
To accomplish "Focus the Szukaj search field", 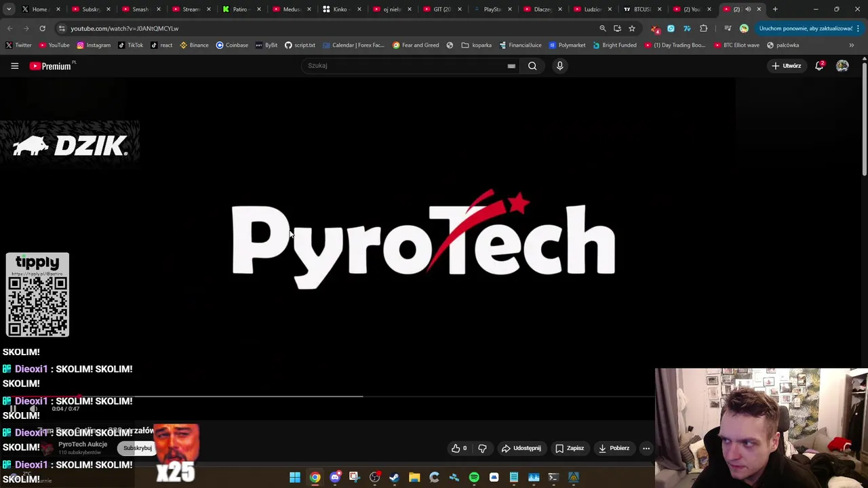I will point(403,66).
